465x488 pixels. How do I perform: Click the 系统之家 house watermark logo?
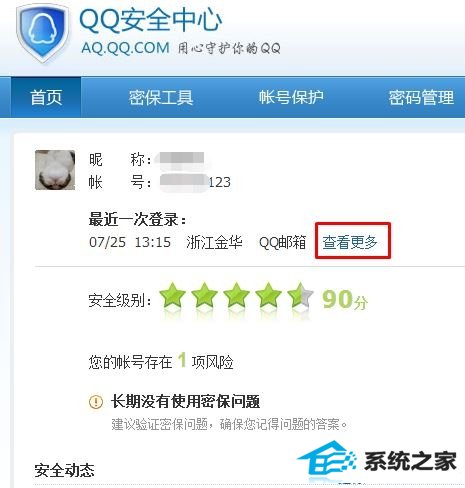377,461
